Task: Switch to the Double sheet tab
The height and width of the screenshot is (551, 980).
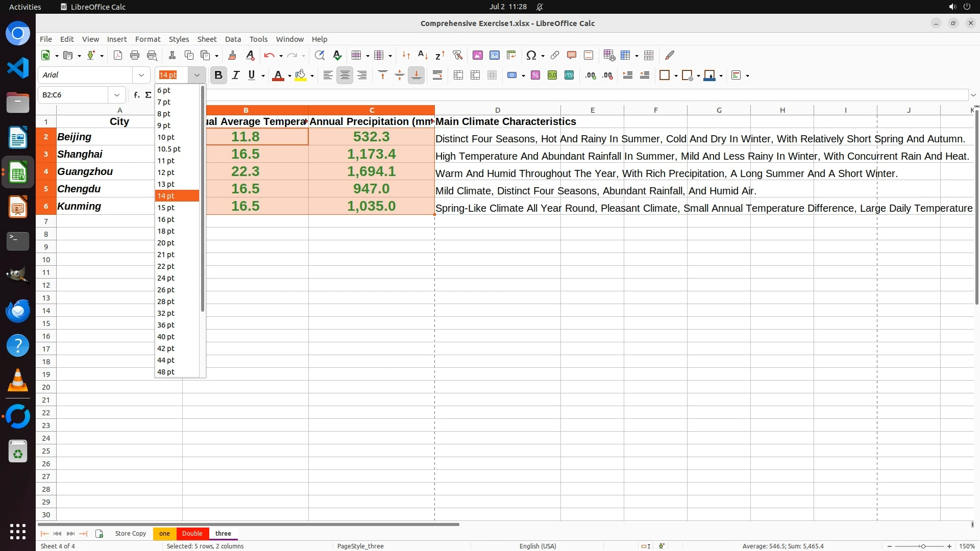Action: click(192, 533)
